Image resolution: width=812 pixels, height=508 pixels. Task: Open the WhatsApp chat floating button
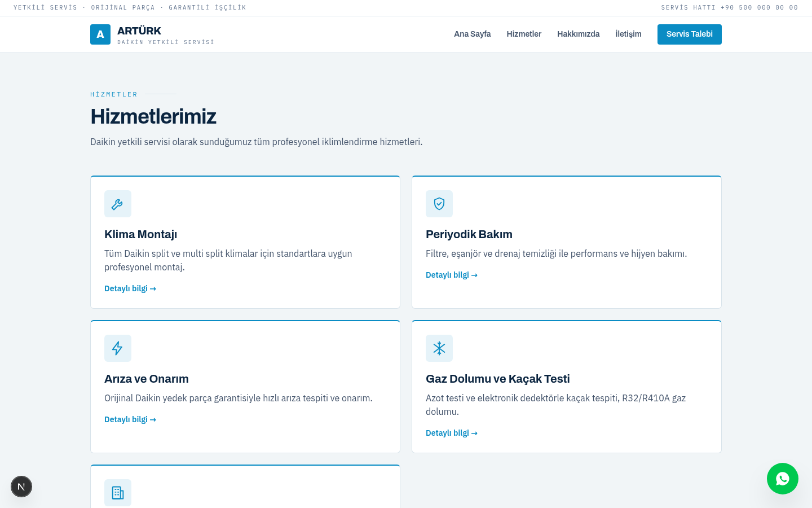pyautogui.click(x=783, y=479)
